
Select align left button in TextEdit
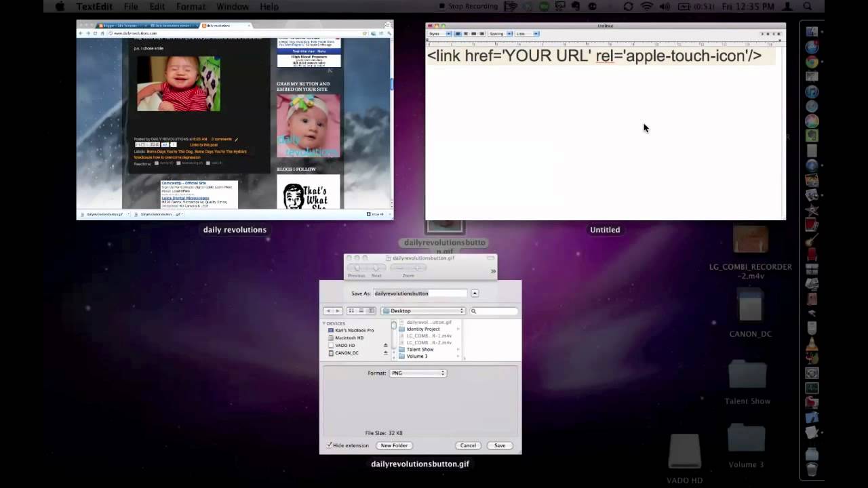[458, 33]
